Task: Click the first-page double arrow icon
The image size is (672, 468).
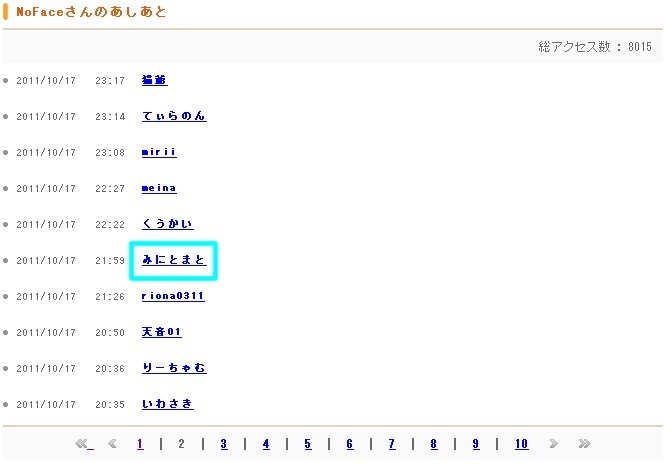Action: coord(83,444)
